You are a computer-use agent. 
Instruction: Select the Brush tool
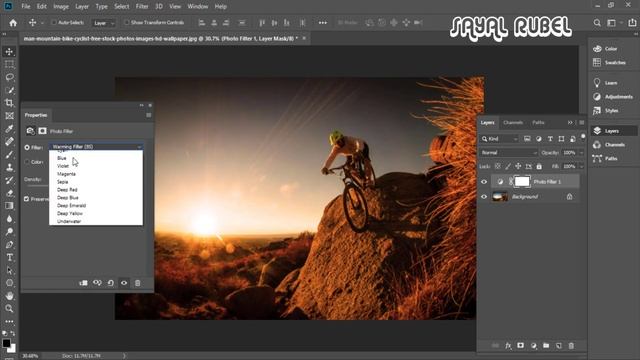click(9, 155)
